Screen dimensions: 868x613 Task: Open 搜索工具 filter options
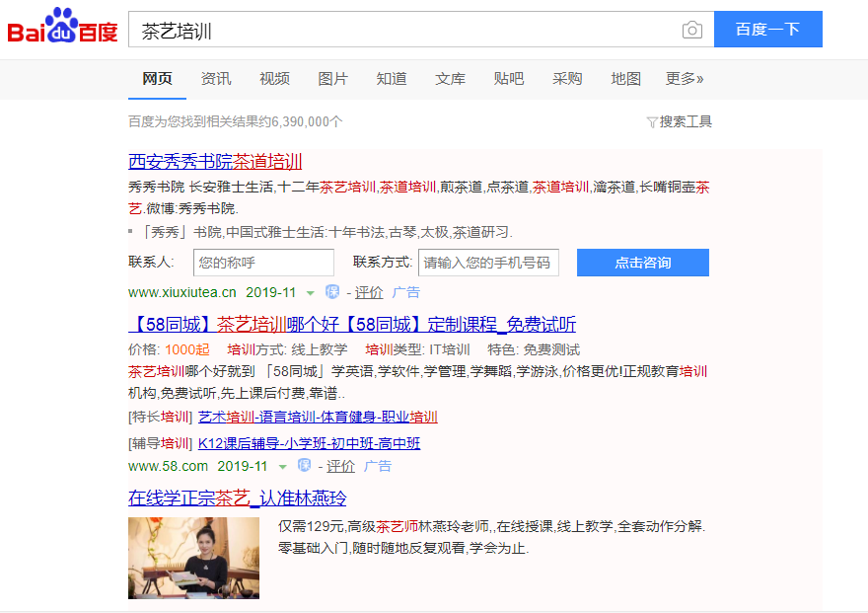(x=686, y=121)
